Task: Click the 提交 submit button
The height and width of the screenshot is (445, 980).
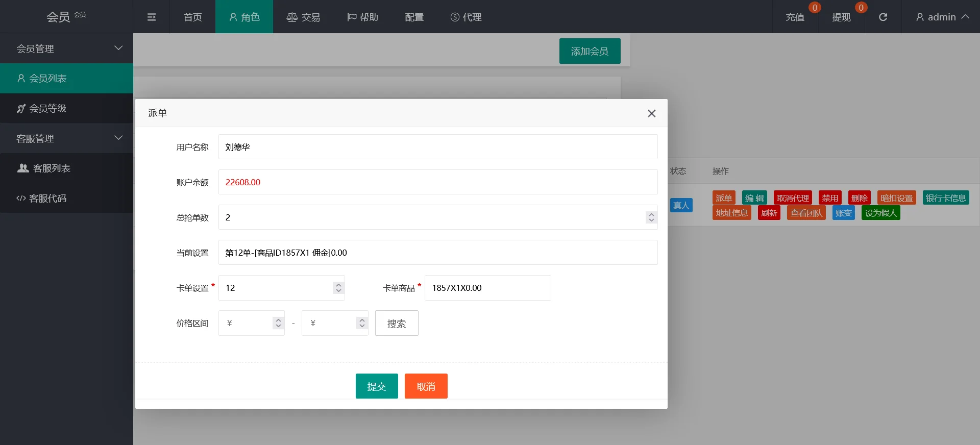Action: [377, 386]
